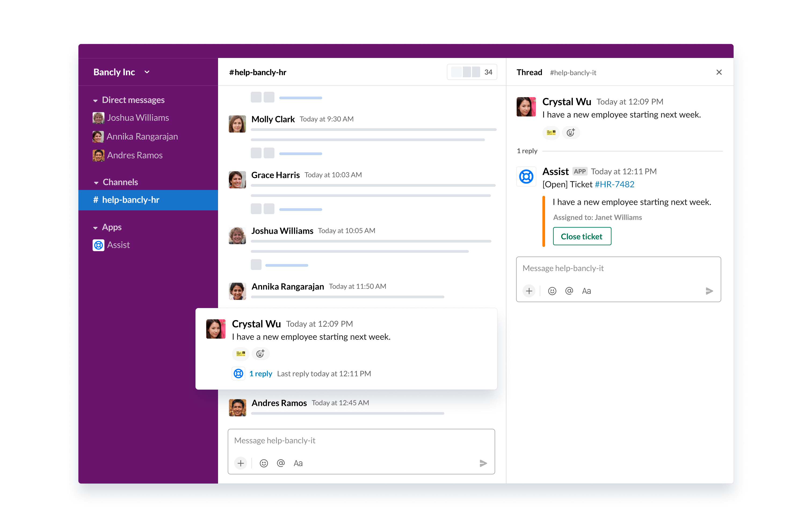Image resolution: width=812 pixels, height=527 pixels.
Task: Close the thread panel
Action: tap(719, 72)
